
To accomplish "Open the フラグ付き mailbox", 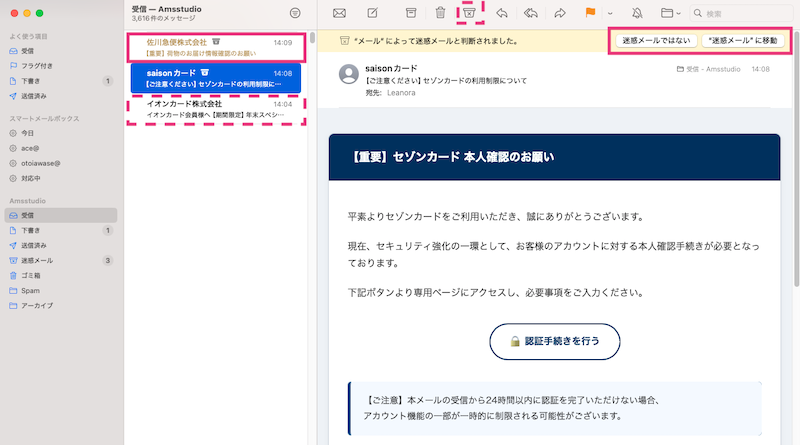I will 61,66.
